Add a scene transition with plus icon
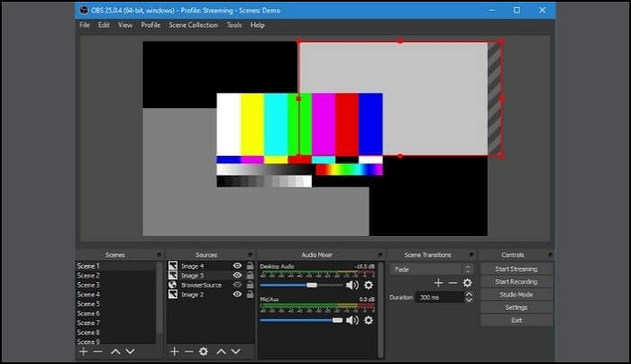The width and height of the screenshot is (631, 364). coord(439,283)
